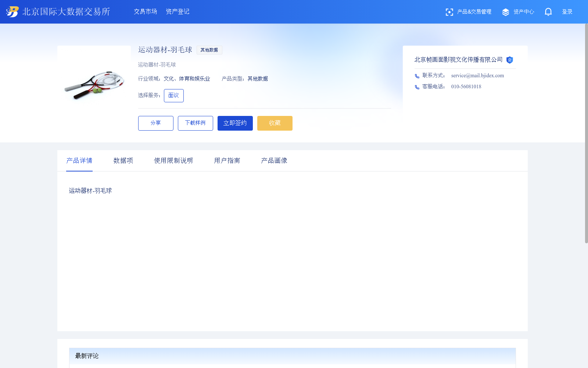This screenshot has width=588, height=368.
Task: Click the 分享 button
Action: 156,123
